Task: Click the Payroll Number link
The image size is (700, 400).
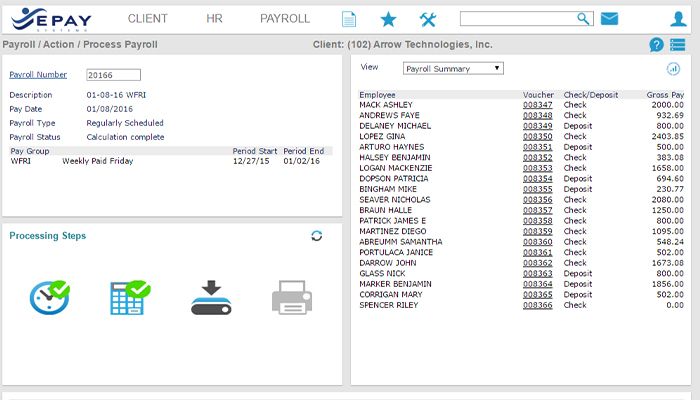Action: [x=38, y=74]
